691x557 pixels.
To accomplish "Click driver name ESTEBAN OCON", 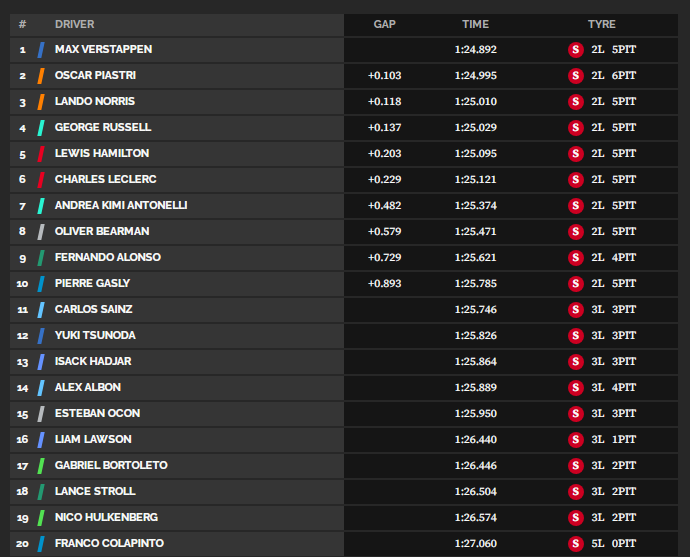I will pos(97,413).
